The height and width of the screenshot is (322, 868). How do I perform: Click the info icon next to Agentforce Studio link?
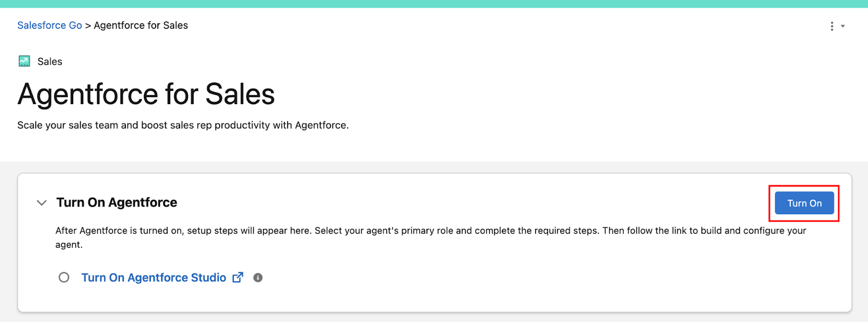[x=258, y=278]
